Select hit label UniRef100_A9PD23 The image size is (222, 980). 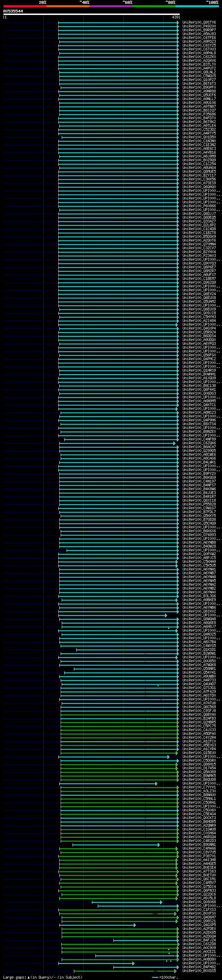point(199,41)
